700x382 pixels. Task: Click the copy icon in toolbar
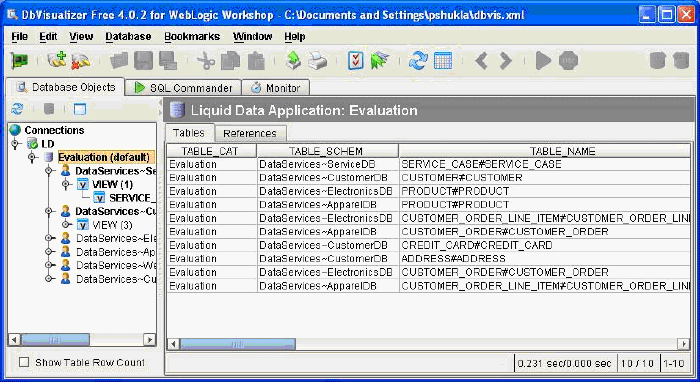230,61
